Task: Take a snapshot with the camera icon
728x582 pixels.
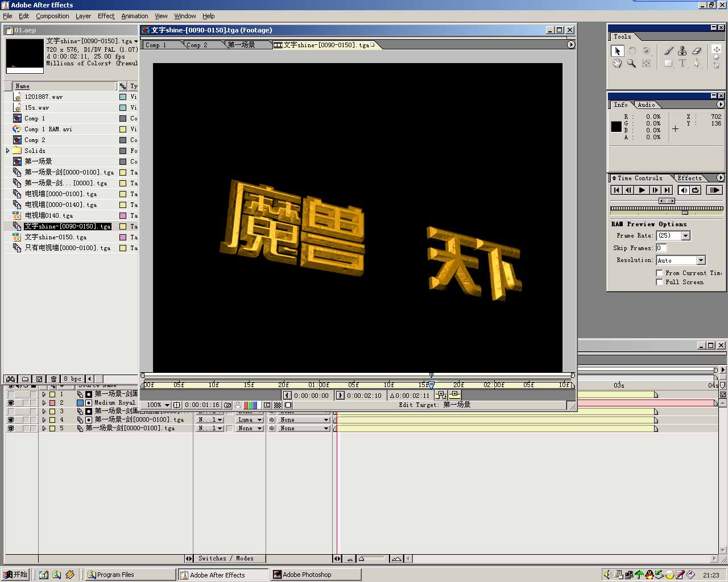Action: [x=227, y=405]
